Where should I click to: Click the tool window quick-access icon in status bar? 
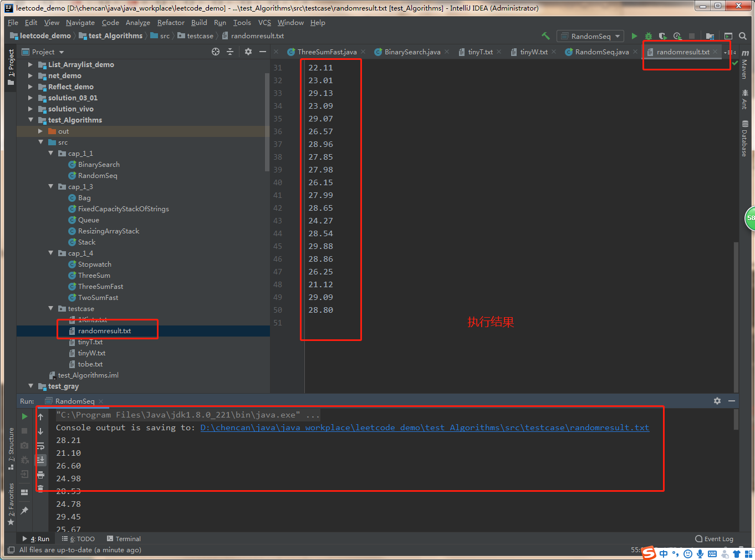[11, 550]
